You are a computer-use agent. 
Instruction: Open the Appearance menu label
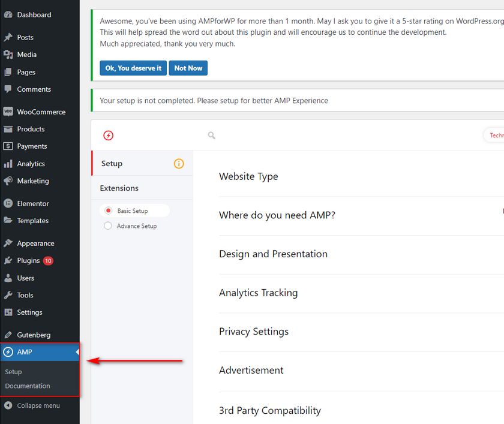[x=35, y=243]
